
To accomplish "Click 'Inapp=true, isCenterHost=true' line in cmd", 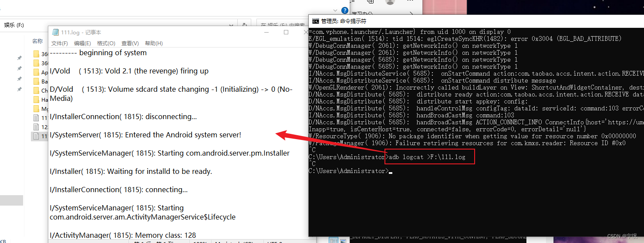I will (x=448, y=129).
